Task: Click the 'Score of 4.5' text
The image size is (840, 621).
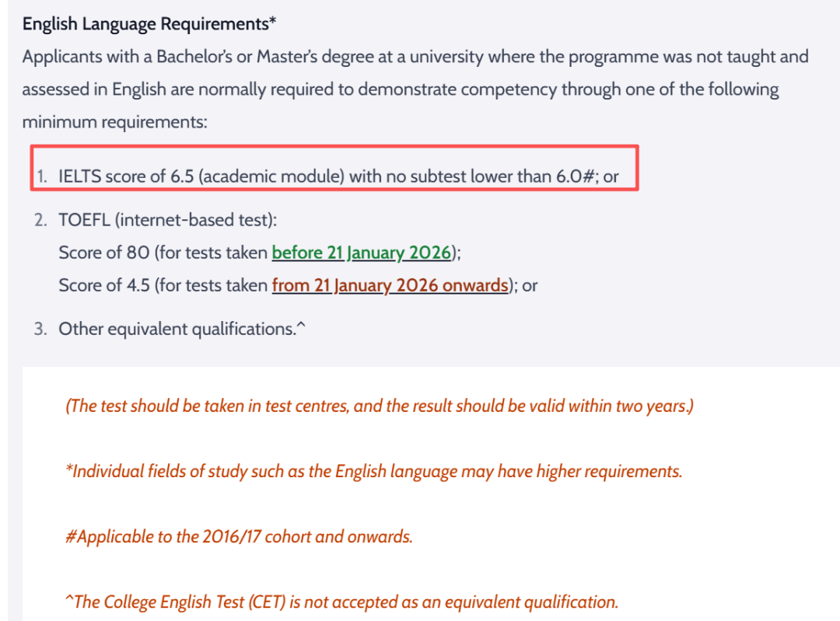Action: pyautogui.click(x=104, y=284)
